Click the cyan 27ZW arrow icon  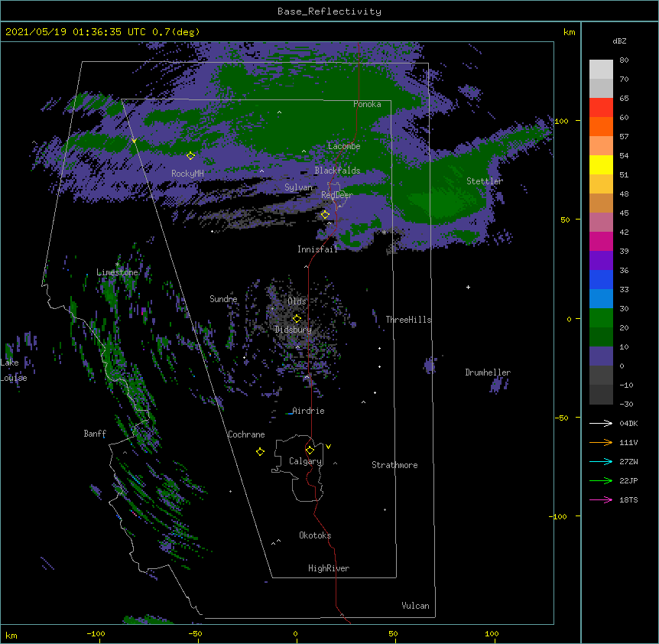(601, 461)
